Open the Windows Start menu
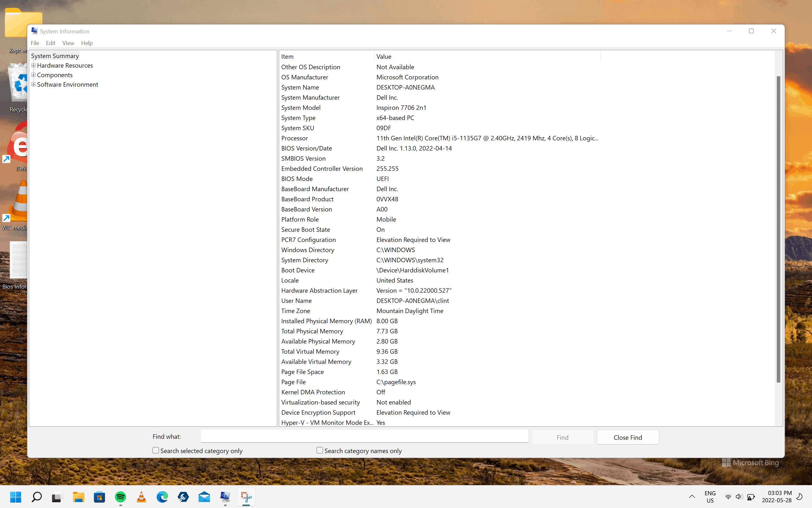 (16, 497)
